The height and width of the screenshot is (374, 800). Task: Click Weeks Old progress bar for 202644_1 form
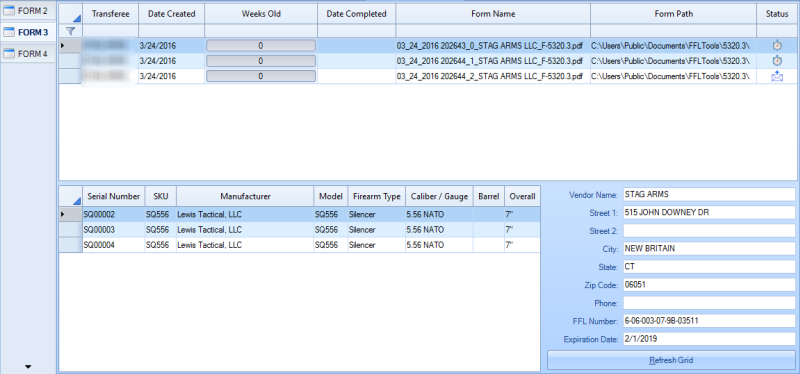261,61
